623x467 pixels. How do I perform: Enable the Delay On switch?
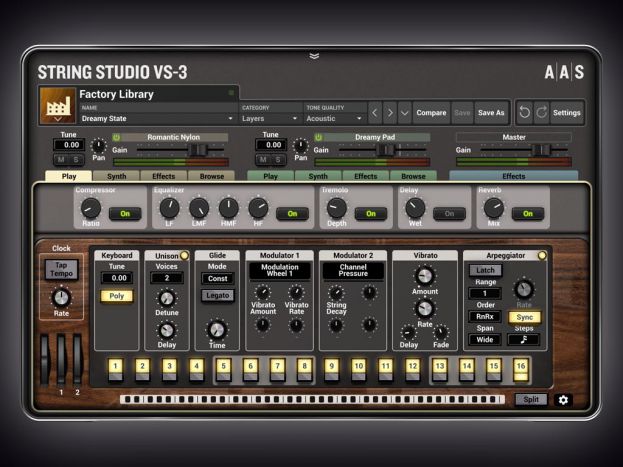pyautogui.click(x=449, y=214)
